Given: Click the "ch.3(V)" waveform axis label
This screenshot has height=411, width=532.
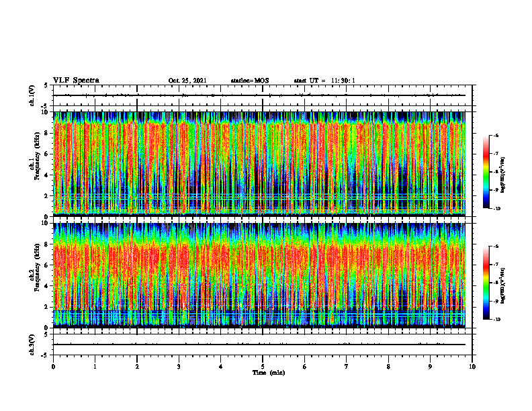Looking at the screenshot, I should pos(32,345).
